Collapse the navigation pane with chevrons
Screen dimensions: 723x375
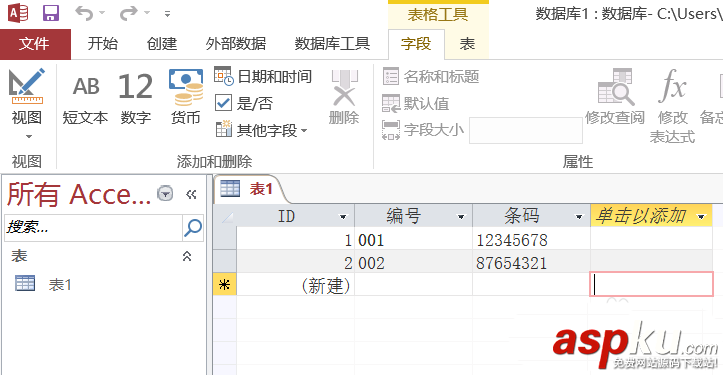[x=191, y=194]
